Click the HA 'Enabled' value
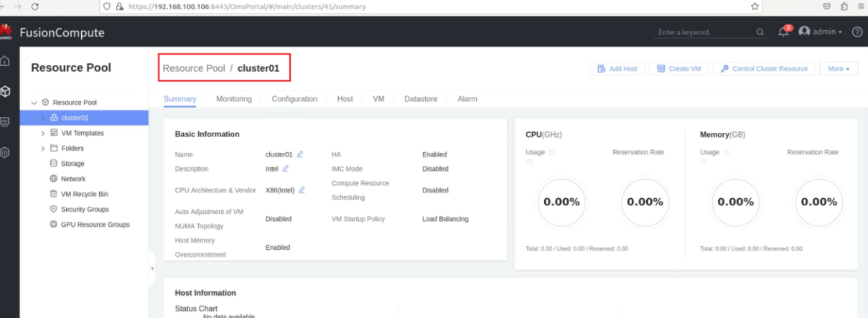 pyautogui.click(x=434, y=154)
